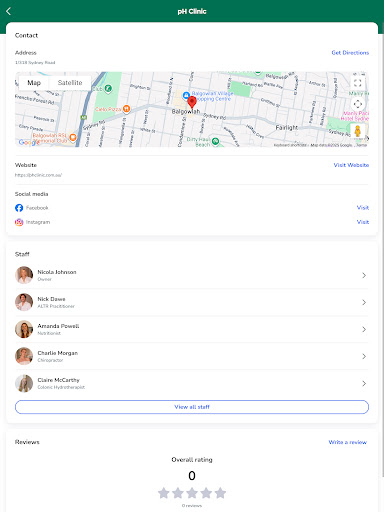Expand Nicola Johnson row chevron

pos(364,275)
